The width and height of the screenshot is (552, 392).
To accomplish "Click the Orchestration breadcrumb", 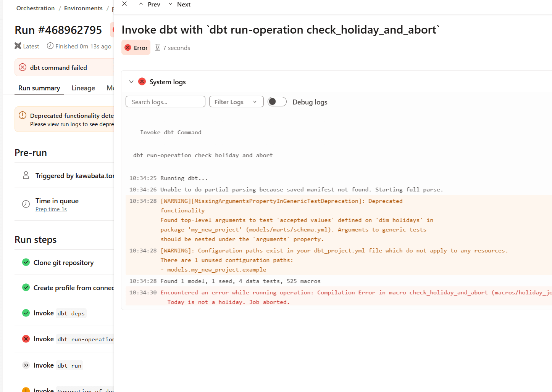I will 36,8.
